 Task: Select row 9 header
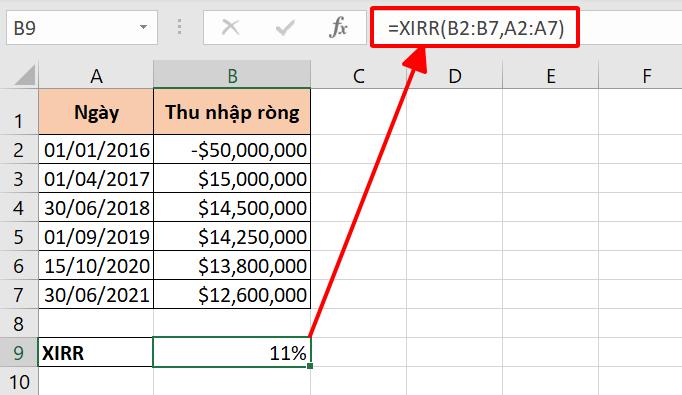[19, 352]
